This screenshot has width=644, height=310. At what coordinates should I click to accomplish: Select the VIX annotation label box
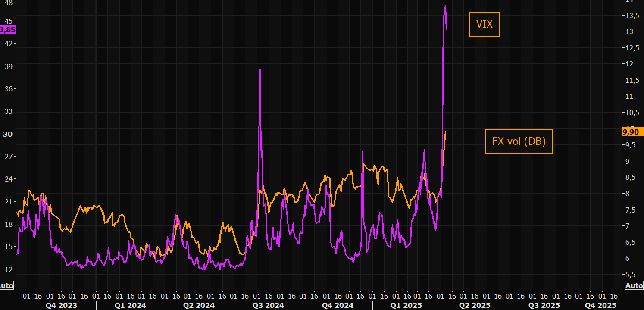484,24
